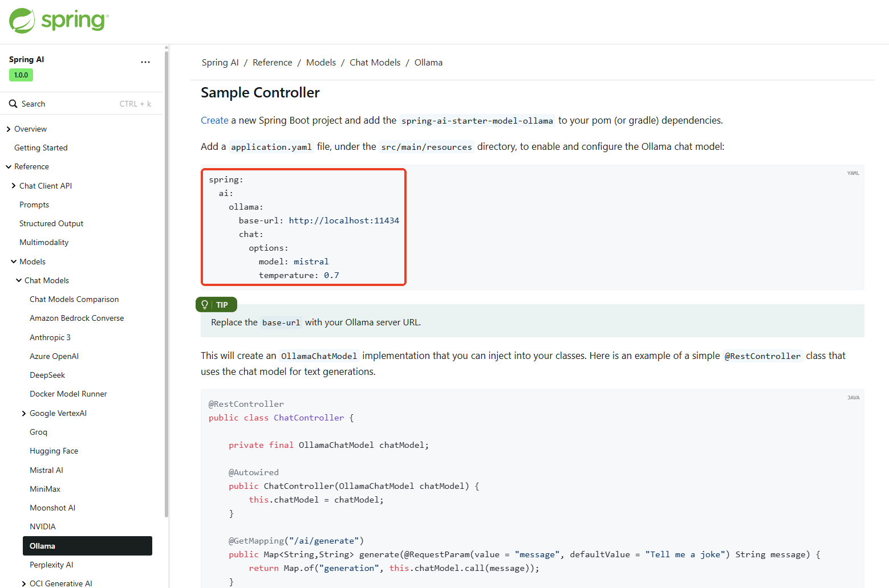
Task: Expand the Google VertexAI chevron
Action: [24, 414]
